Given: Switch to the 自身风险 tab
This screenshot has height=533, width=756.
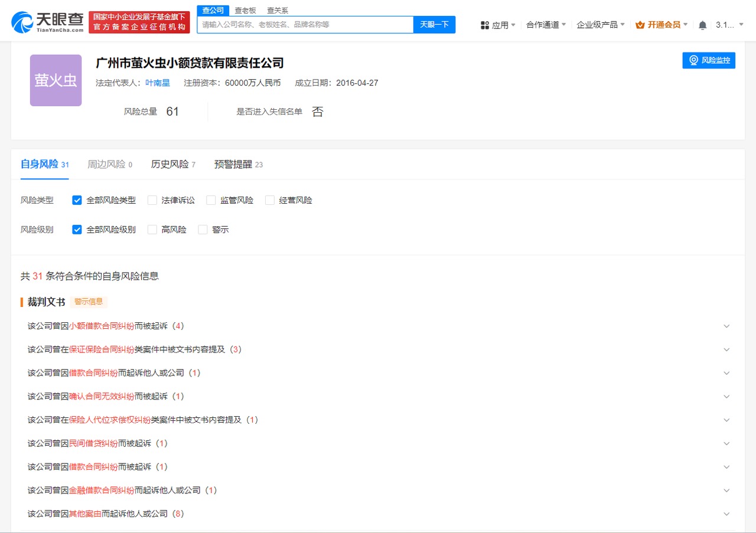Looking at the screenshot, I should [x=45, y=164].
